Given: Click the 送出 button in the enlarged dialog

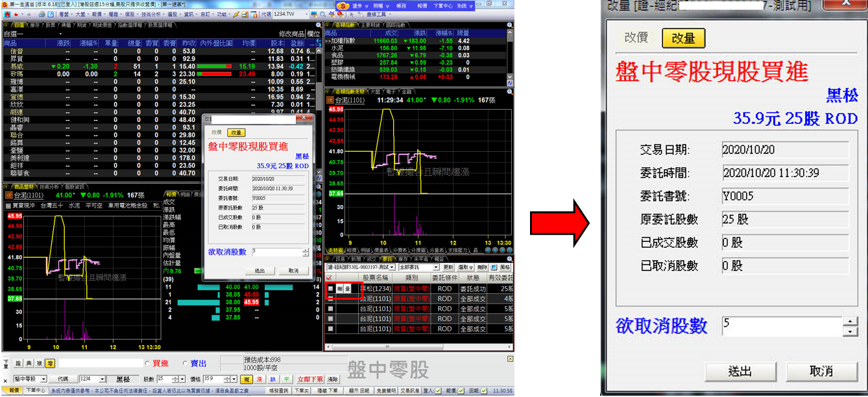Looking at the screenshot, I should pos(740,372).
